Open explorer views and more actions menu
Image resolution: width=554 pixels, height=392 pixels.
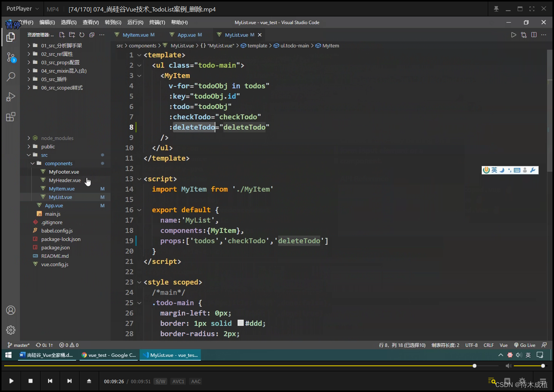coord(102,35)
